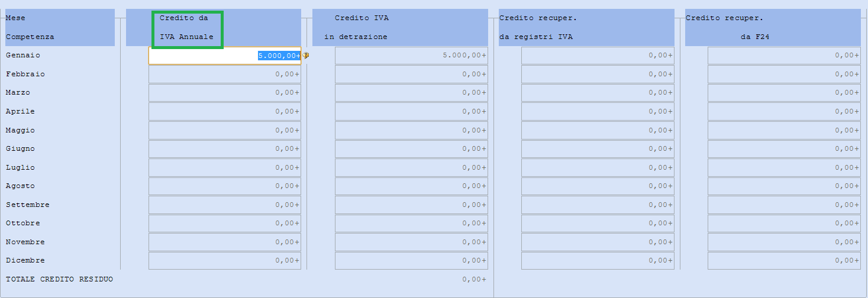Focus Maggio field under da registri IVA
The height and width of the screenshot is (298, 868).
(598, 130)
